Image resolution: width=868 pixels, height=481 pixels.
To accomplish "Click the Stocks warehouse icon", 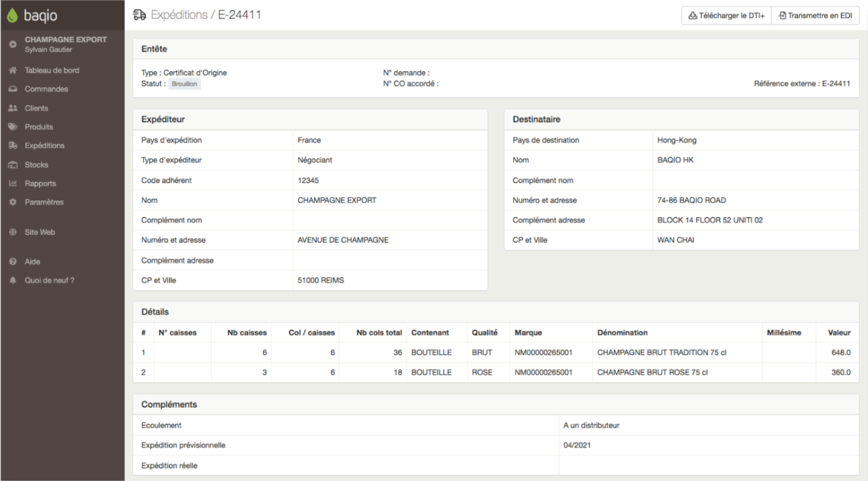I will (x=13, y=164).
